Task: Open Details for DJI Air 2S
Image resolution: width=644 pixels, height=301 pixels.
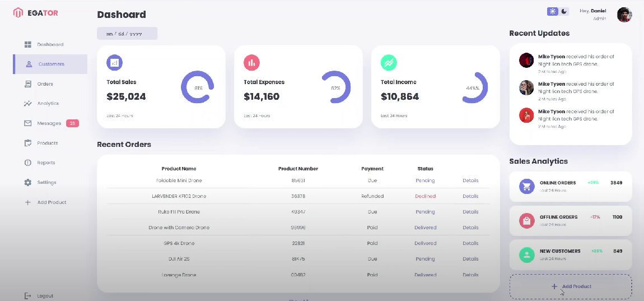Action: [470, 259]
